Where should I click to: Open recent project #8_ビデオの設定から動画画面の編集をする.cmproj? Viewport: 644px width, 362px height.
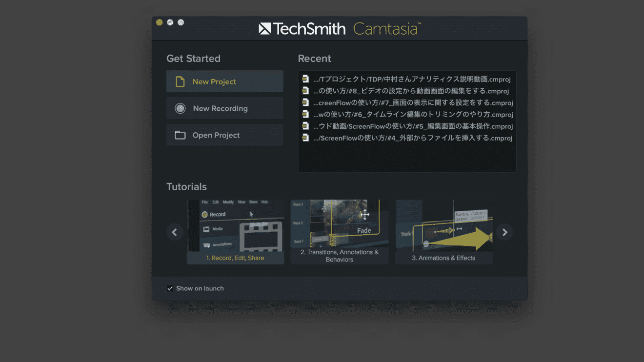(x=407, y=91)
